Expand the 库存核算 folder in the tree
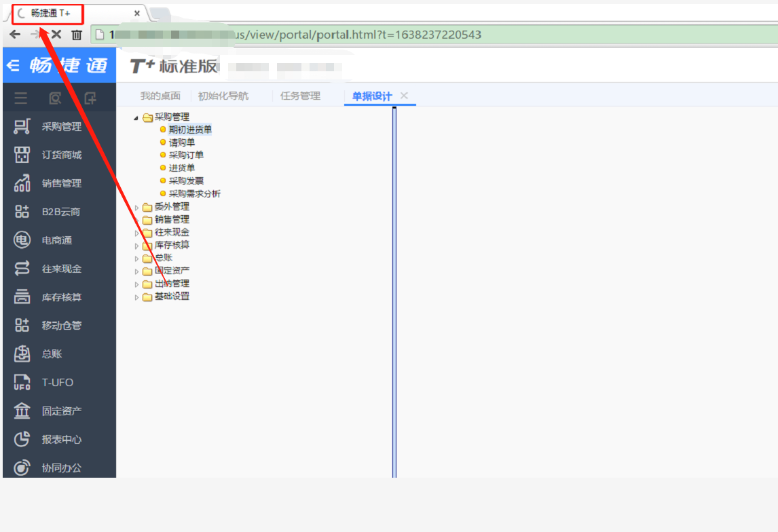The width and height of the screenshot is (778, 532). pyautogui.click(x=136, y=246)
